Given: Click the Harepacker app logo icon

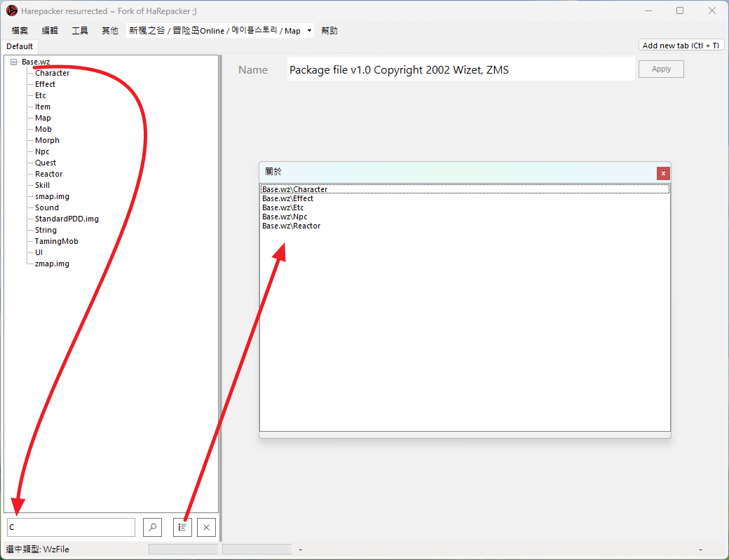Looking at the screenshot, I should [x=12, y=11].
